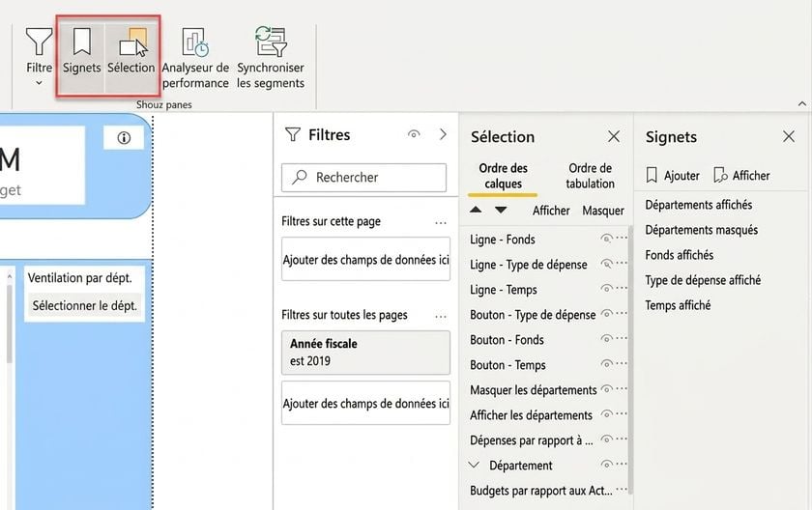812x510 pixels.
Task: Open more options for Masquer les départements
Action: click(622, 389)
